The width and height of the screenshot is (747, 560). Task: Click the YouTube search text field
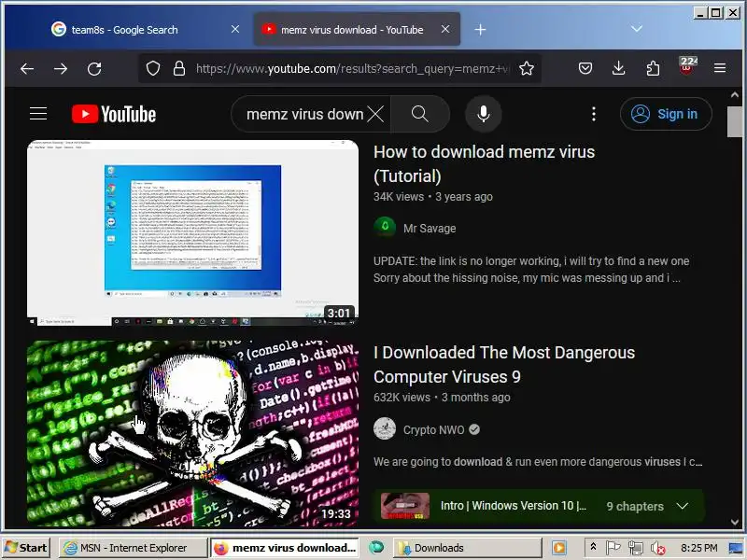(x=304, y=114)
